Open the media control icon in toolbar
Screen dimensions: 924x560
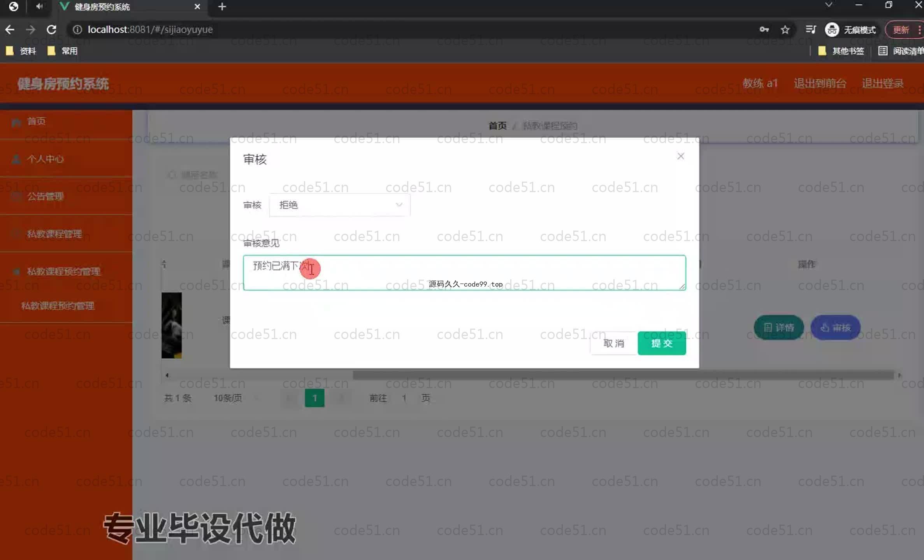tap(811, 30)
